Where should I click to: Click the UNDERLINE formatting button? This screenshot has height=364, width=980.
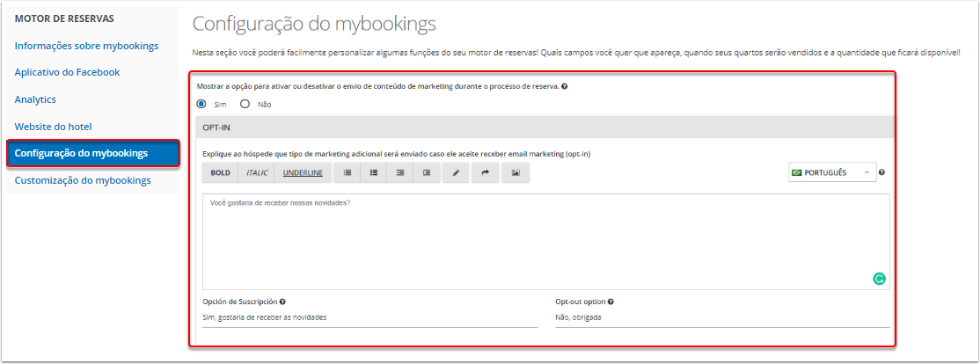pos(304,173)
